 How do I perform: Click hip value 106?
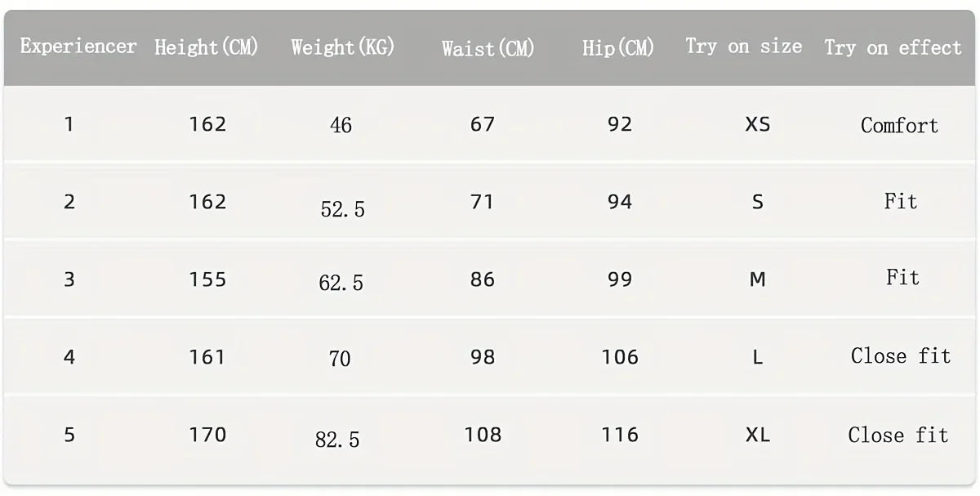click(x=620, y=357)
